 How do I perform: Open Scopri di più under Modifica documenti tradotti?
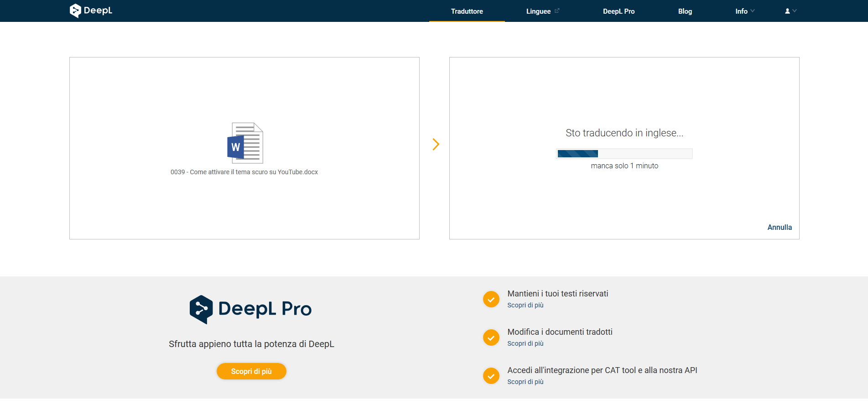tap(525, 343)
